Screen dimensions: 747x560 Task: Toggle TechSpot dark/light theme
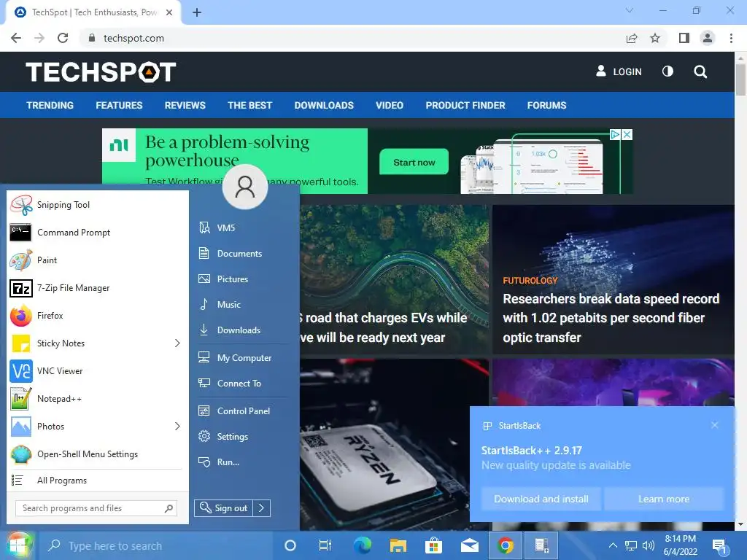668,71
